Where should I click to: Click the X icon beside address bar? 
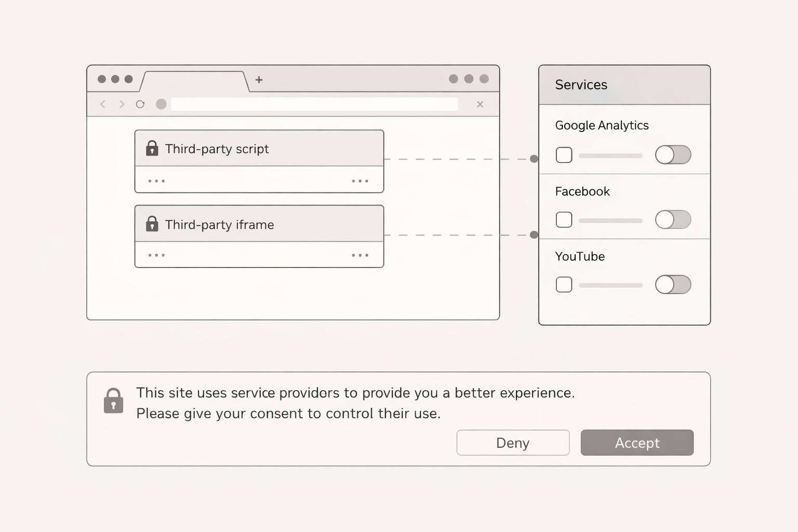[480, 104]
